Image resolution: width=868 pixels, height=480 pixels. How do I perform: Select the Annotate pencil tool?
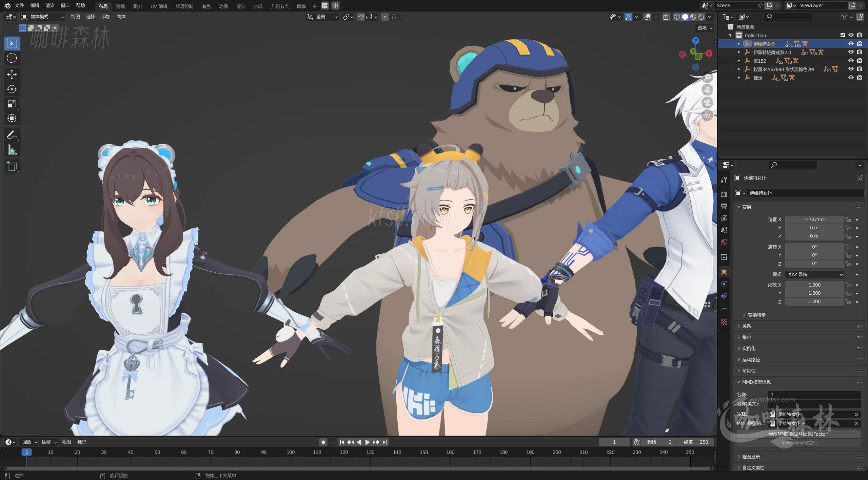coord(12,135)
